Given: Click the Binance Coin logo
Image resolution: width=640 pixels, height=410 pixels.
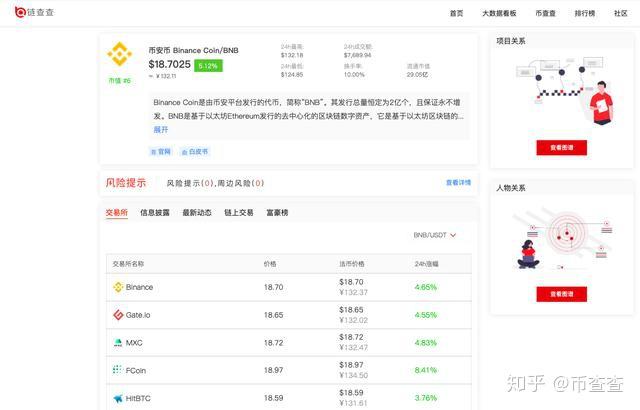Looking at the screenshot, I should point(120,54).
